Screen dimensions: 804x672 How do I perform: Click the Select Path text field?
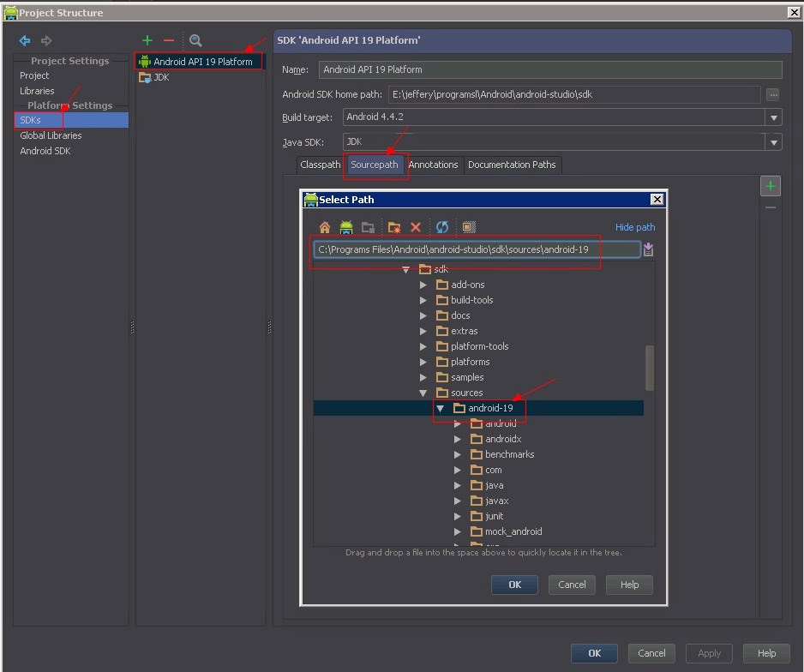click(x=477, y=249)
